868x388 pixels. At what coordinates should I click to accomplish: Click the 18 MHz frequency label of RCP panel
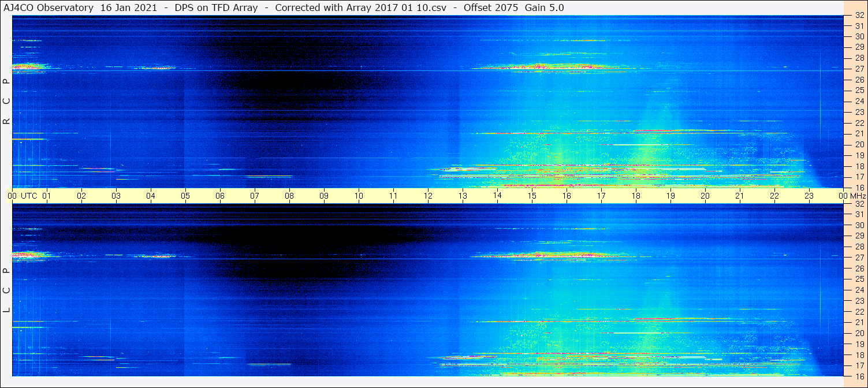point(859,166)
